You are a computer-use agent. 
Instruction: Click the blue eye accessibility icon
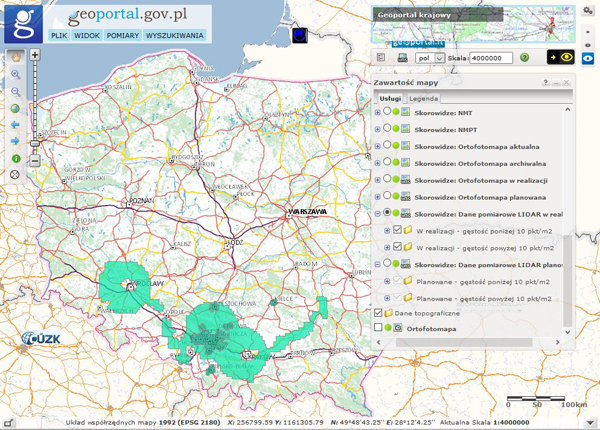point(588,59)
